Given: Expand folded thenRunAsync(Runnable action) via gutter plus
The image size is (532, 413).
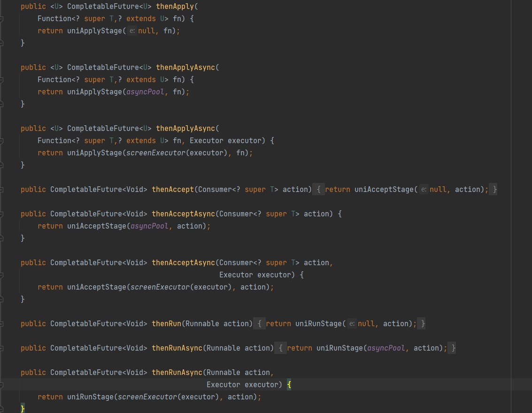Looking at the screenshot, I should (x=2, y=349).
